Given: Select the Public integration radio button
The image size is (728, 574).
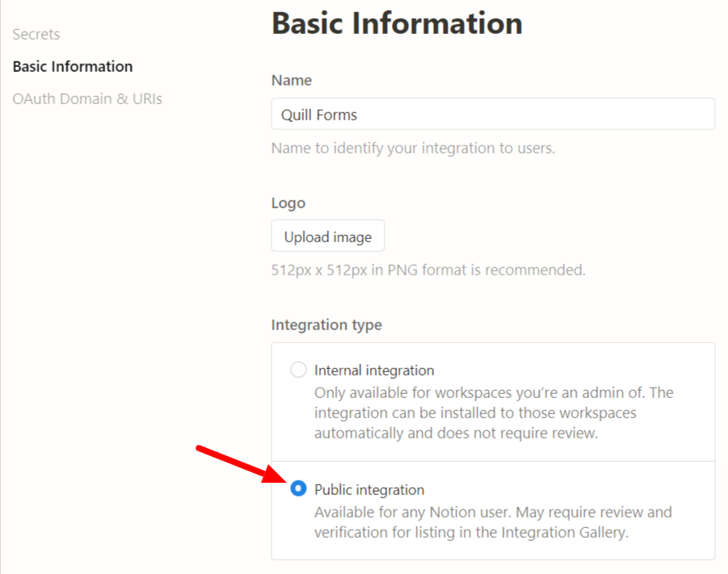Looking at the screenshot, I should click(298, 488).
